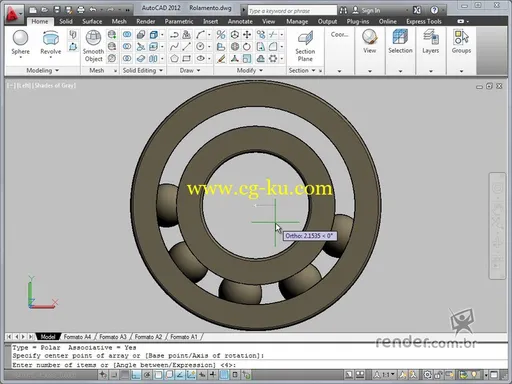Switch to the Solid ribbon tab
512x384 pixels.
coord(66,21)
